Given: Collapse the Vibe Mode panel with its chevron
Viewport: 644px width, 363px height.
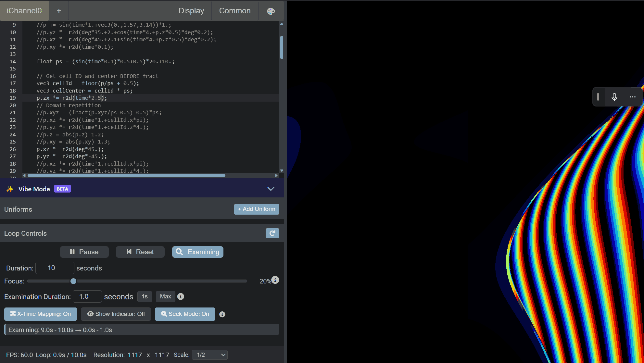Looking at the screenshot, I should (271, 189).
